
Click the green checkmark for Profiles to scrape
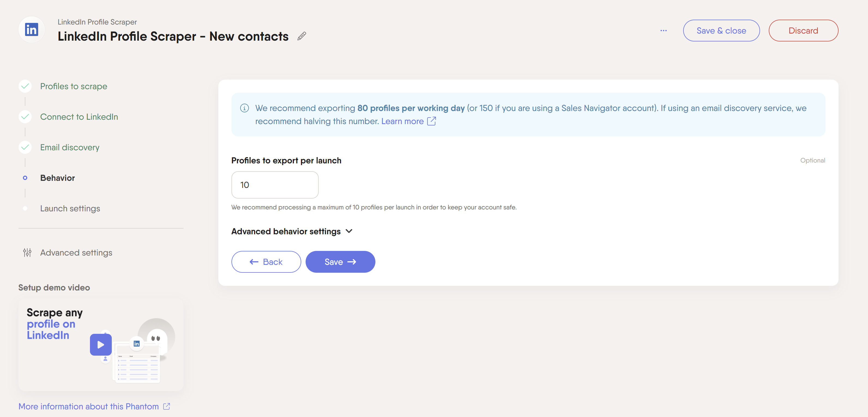pos(25,86)
